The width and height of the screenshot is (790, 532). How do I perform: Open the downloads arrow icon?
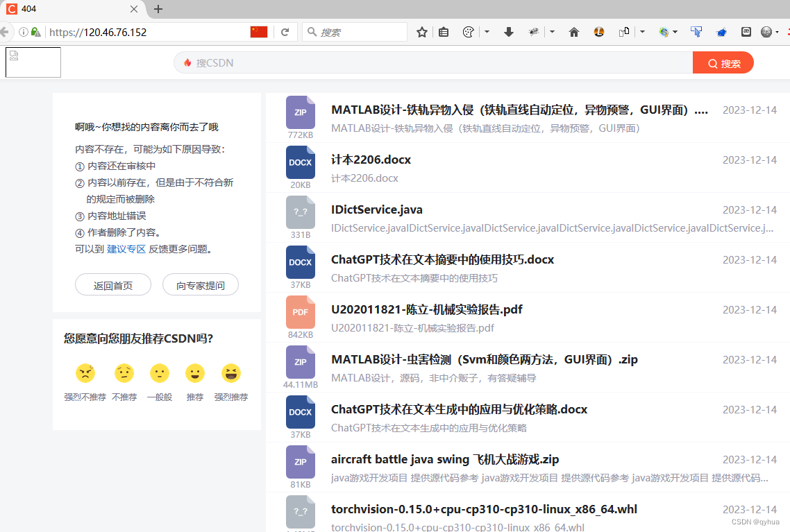[x=509, y=32]
